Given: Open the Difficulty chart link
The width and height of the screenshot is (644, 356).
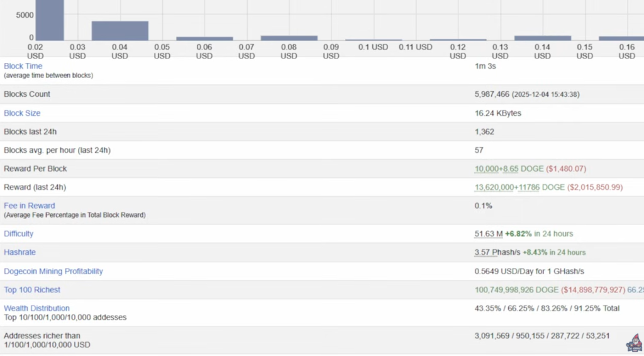Looking at the screenshot, I should click(19, 233).
